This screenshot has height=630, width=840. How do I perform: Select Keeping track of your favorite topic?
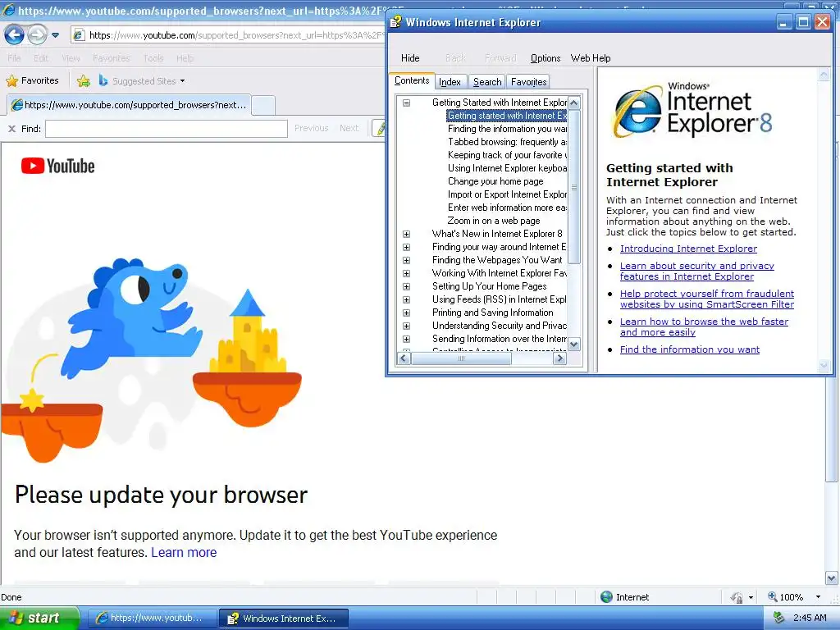[x=507, y=155]
